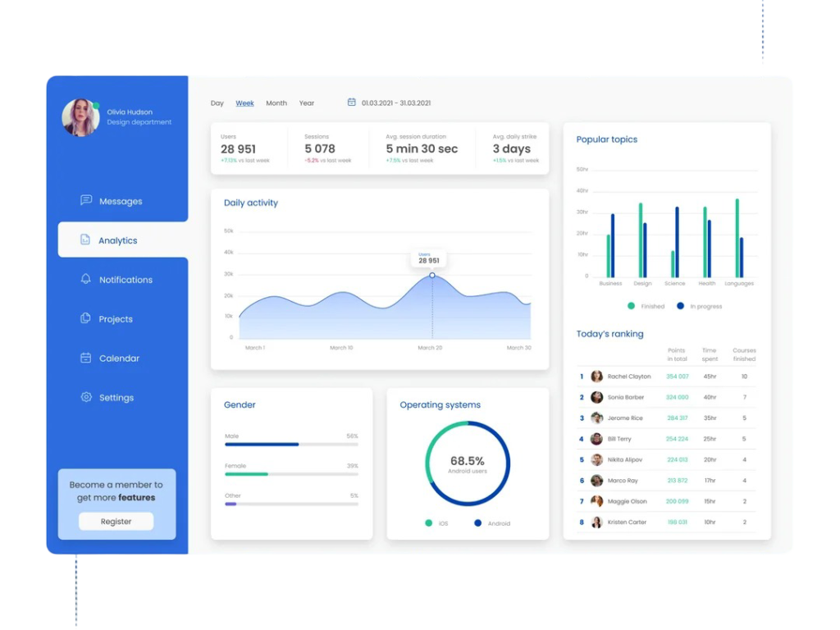Switch to the Month time range tab
This screenshot has height=630, width=840.
pyautogui.click(x=276, y=103)
